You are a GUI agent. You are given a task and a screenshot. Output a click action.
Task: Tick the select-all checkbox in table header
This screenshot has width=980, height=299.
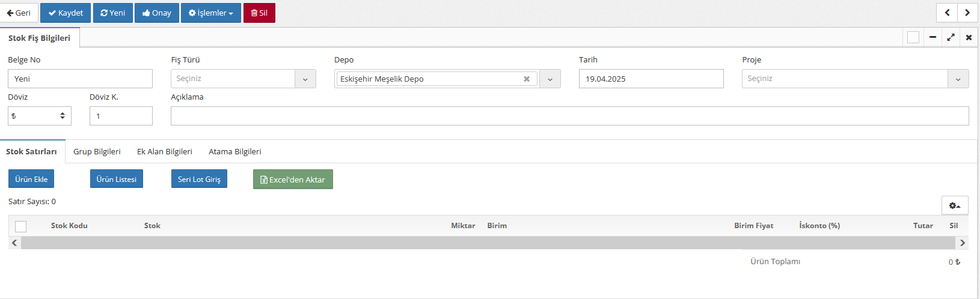(x=21, y=226)
